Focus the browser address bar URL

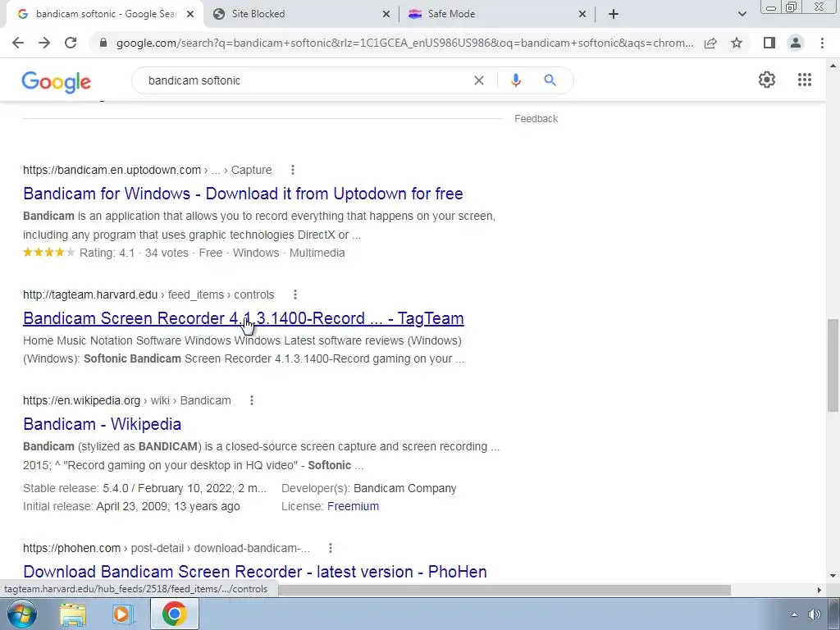tap(404, 43)
